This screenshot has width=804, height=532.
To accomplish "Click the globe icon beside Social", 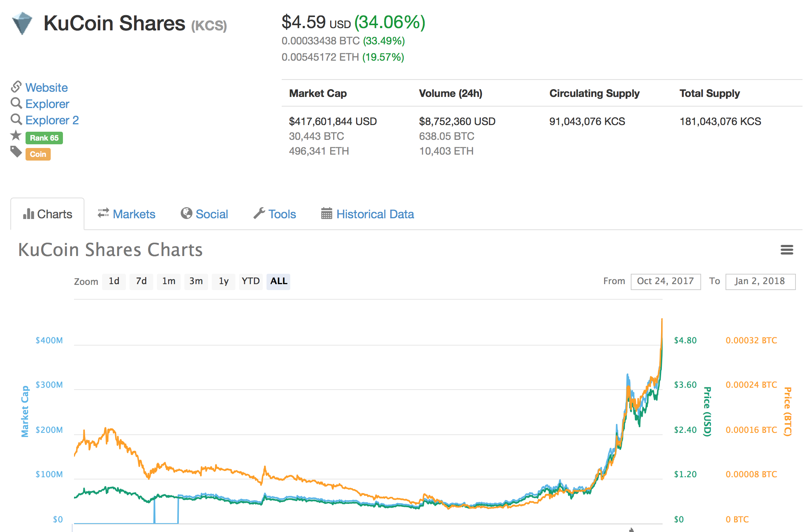I will 186,213.
